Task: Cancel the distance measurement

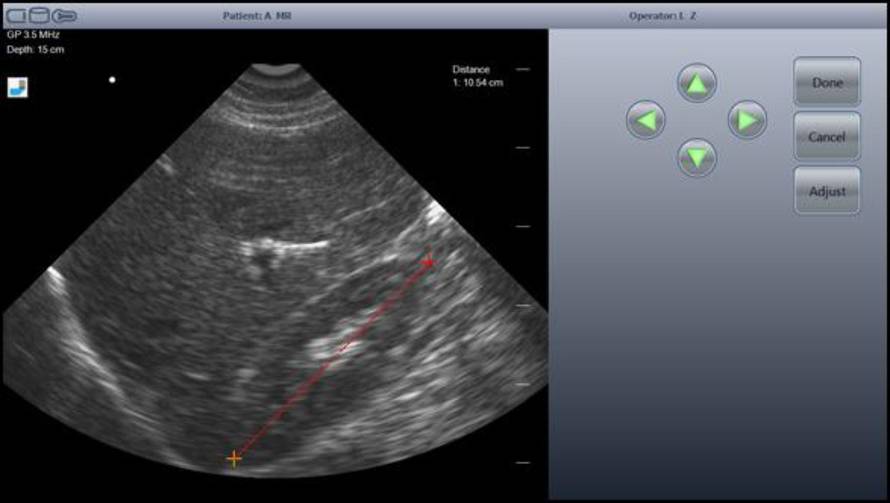Action: tap(827, 137)
